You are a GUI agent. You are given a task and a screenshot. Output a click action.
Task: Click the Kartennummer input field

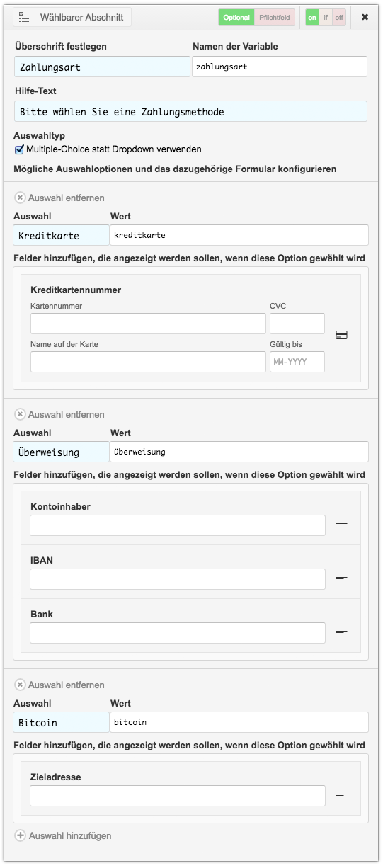tap(148, 324)
